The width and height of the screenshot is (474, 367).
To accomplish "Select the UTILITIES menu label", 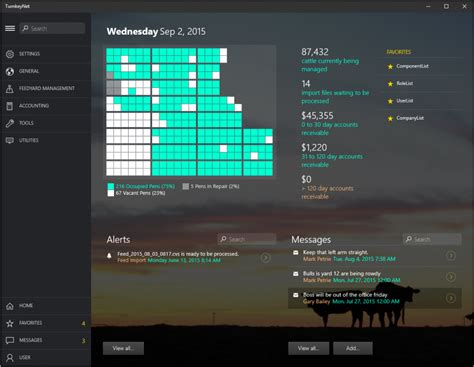I will pyautogui.click(x=29, y=140).
